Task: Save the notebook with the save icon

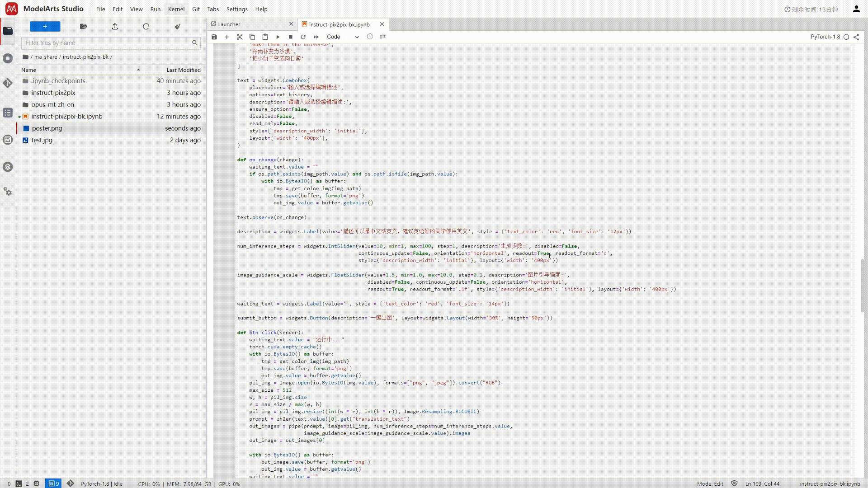Action: click(214, 37)
